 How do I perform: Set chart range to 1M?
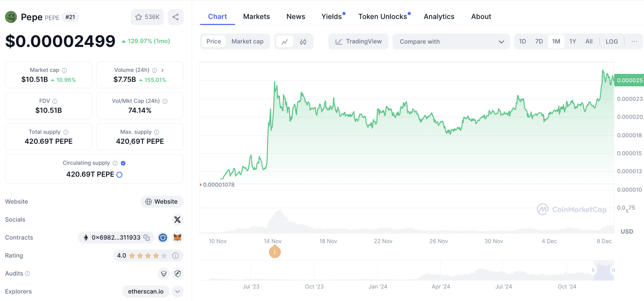point(556,41)
